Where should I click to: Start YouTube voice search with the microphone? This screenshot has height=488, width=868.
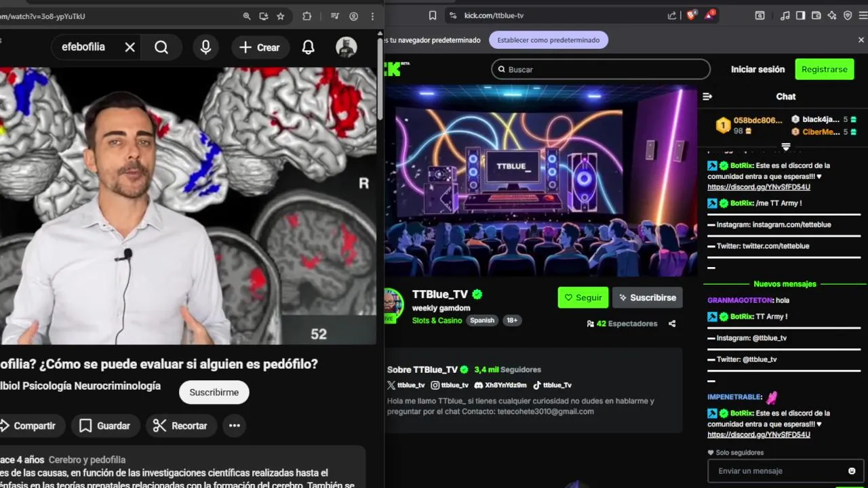[205, 47]
